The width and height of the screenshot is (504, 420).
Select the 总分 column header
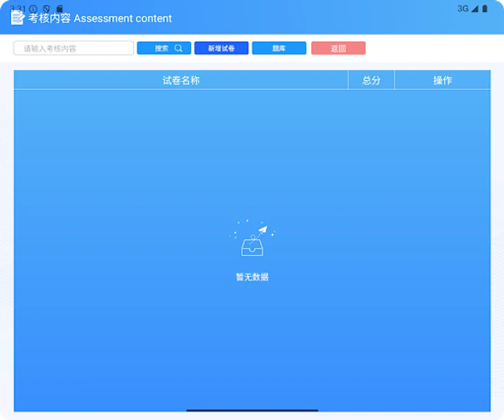point(371,80)
